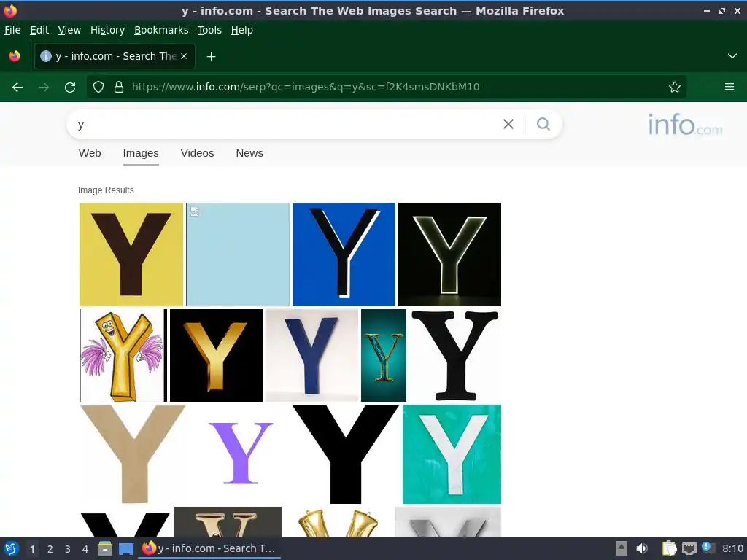Open the gold Y on black image
The height and width of the screenshot is (560, 747).
pyautogui.click(x=216, y=355)
